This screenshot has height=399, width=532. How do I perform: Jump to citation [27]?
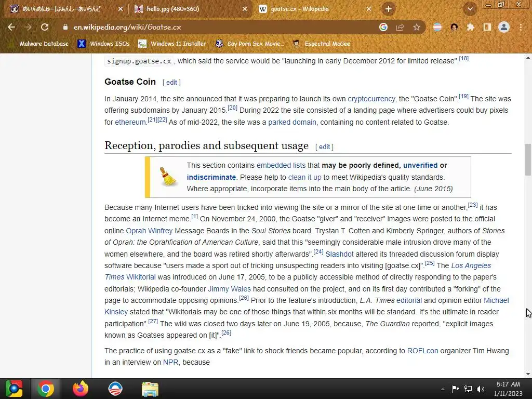[x=153, y=321]
